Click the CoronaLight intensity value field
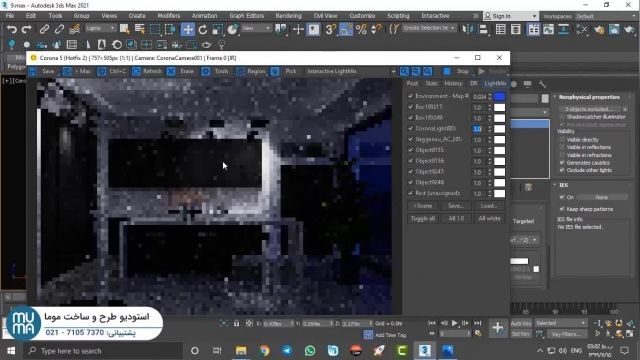This screenshot has width=640, height=360. (479, 129)
